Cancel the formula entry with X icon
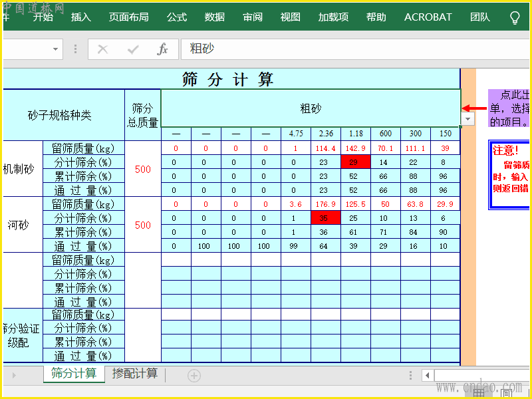 pos(102,49)
